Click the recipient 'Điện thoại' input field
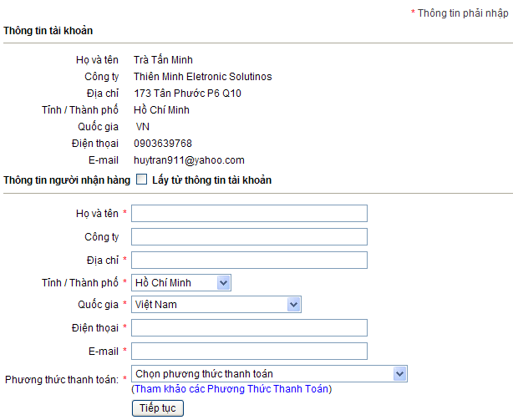This screenshot has width=513, height=420. 249,327
